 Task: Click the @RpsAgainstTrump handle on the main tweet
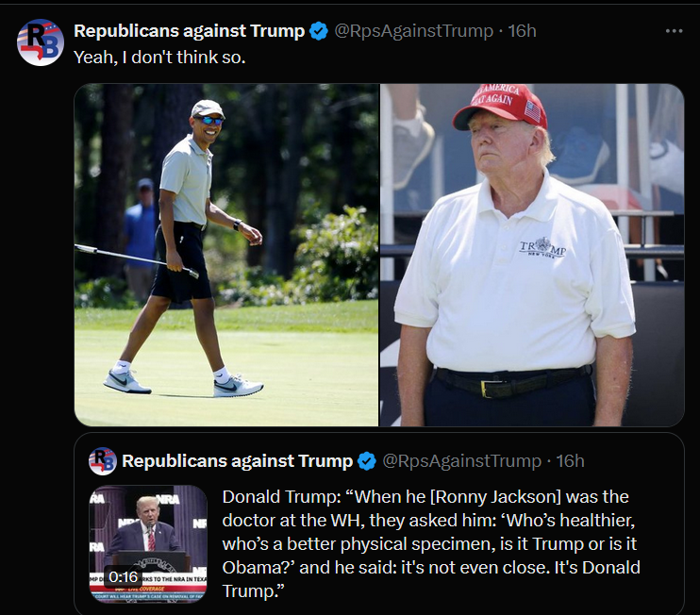click(x=415, y=31)
